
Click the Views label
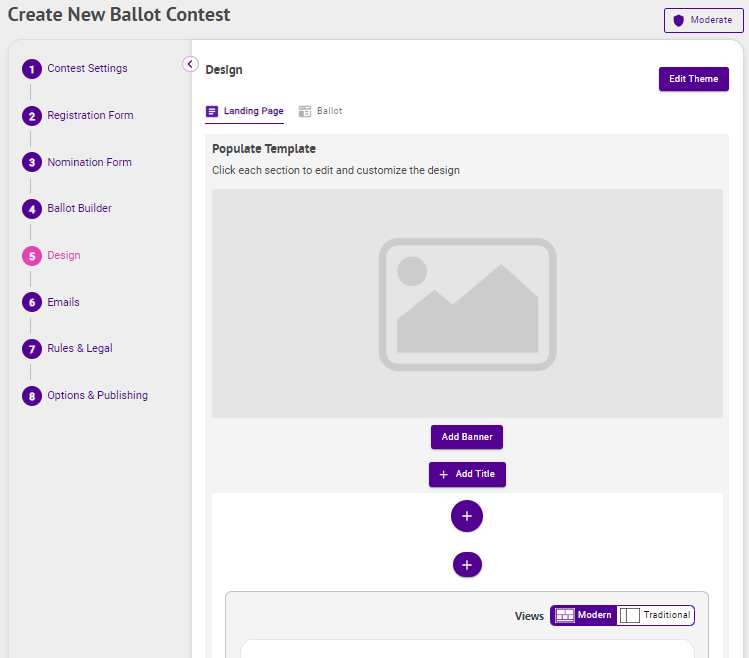tap(529, 616)
